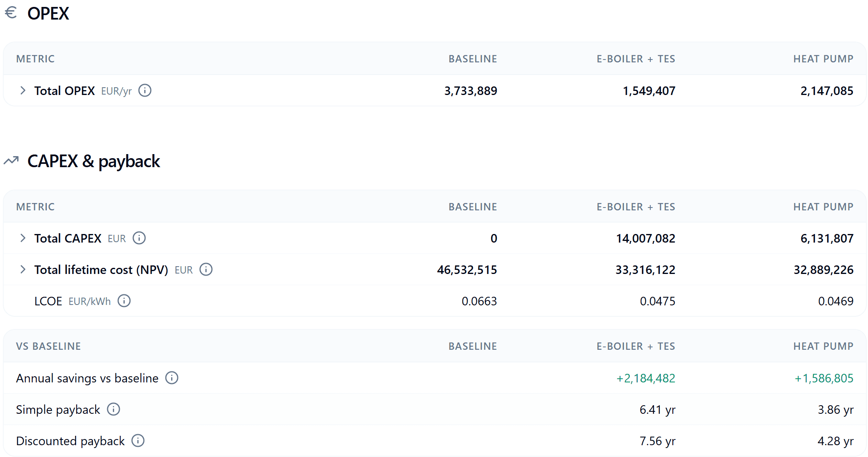Click E-Boiler CAPEX value 14,007,082

click(x=645, y=238)
